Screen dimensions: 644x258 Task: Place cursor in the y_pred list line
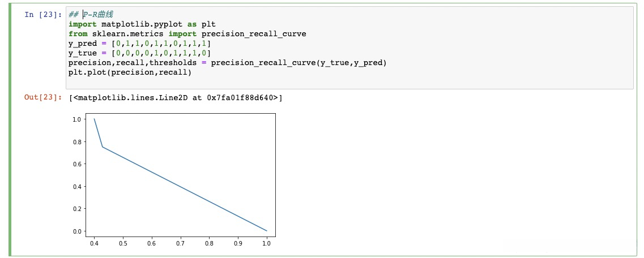pos(139,44)
